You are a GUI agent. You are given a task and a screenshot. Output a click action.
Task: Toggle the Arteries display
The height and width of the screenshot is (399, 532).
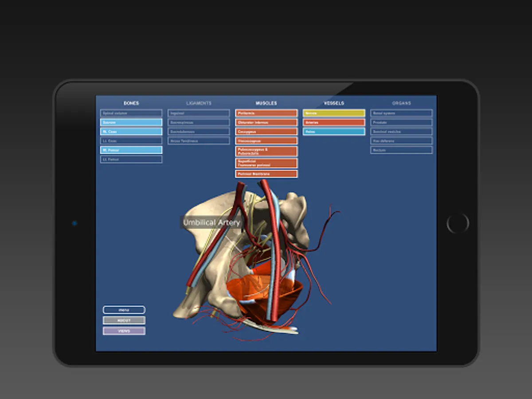(333, 122)
